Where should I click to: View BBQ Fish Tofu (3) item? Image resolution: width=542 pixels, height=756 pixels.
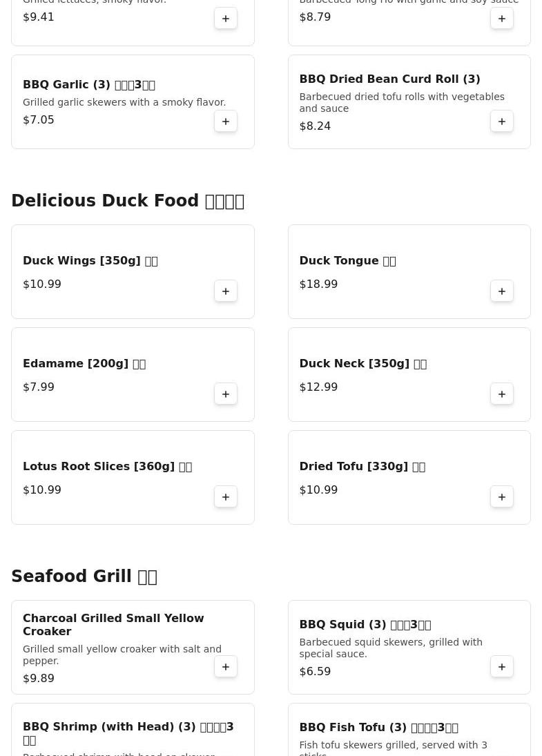coord(378,728)
